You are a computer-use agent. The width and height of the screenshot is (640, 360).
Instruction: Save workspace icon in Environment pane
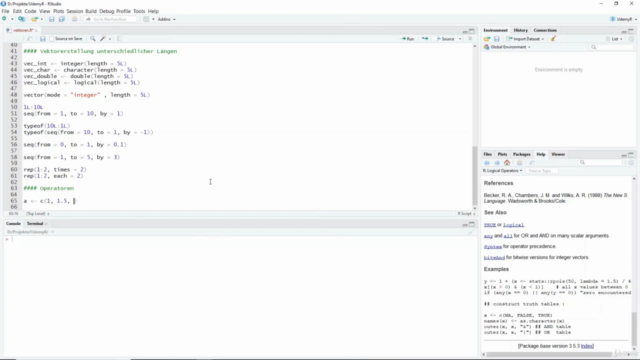coord(496,39)
